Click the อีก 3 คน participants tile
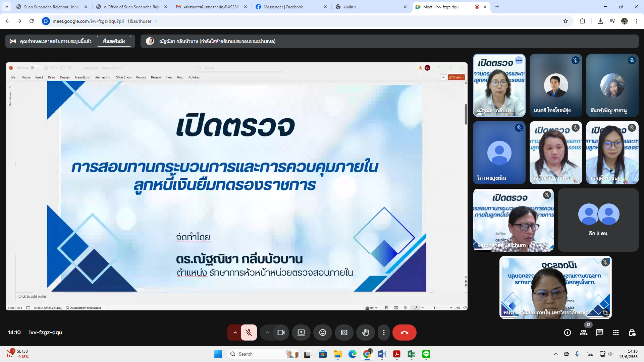The width and height of the screenshot is (644, 362). (598, 220)
